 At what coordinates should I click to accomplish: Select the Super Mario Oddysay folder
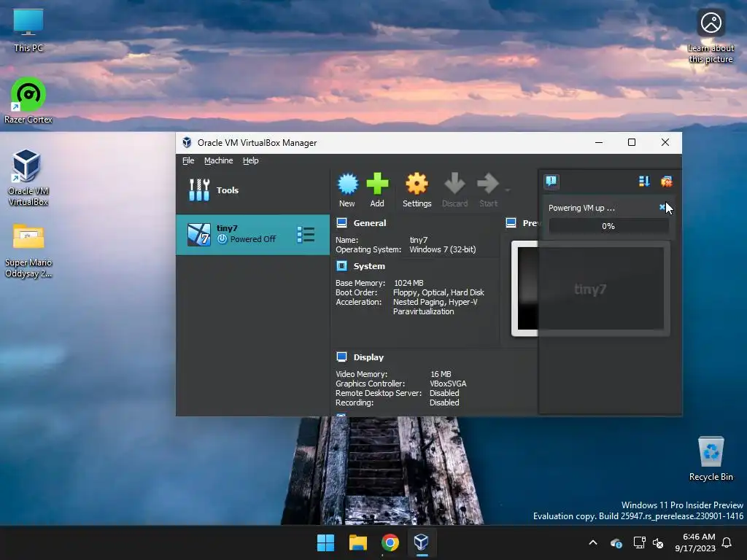[28, 251]
